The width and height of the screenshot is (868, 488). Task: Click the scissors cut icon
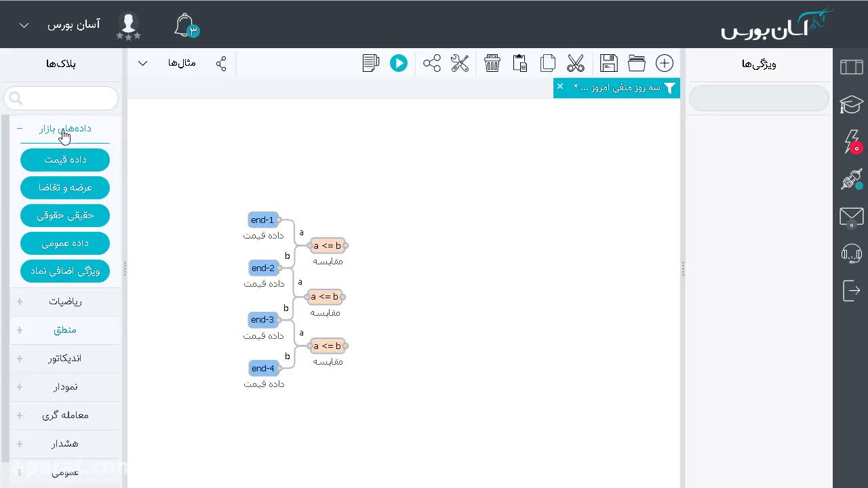point(576,63)
